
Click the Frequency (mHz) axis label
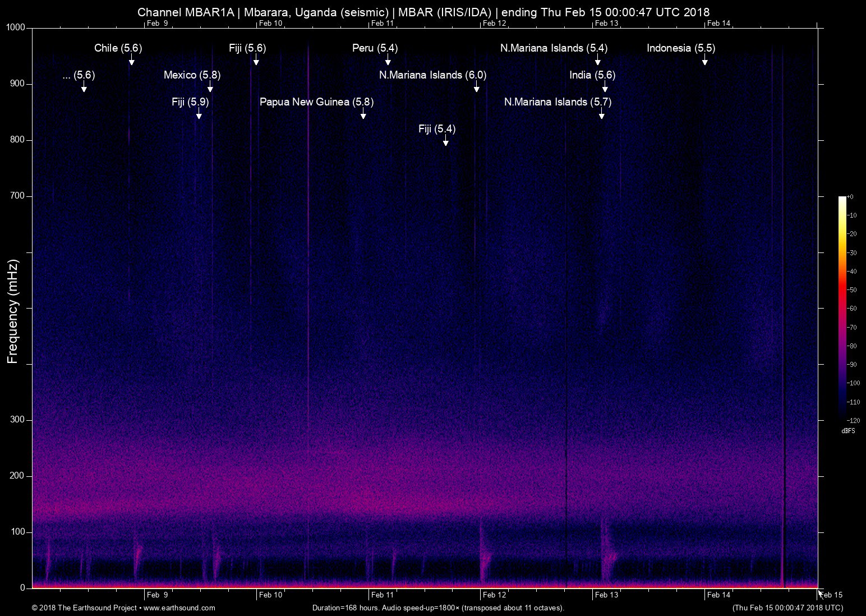[13, 311]
